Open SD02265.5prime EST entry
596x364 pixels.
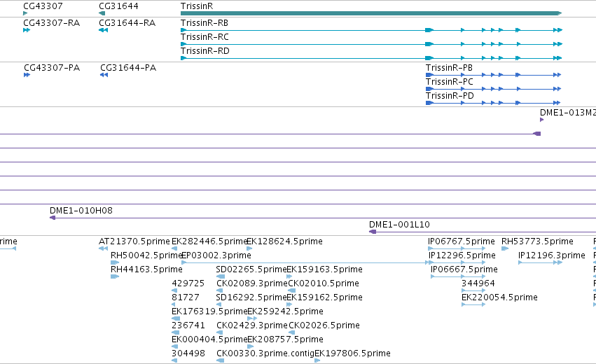[251, 269]
